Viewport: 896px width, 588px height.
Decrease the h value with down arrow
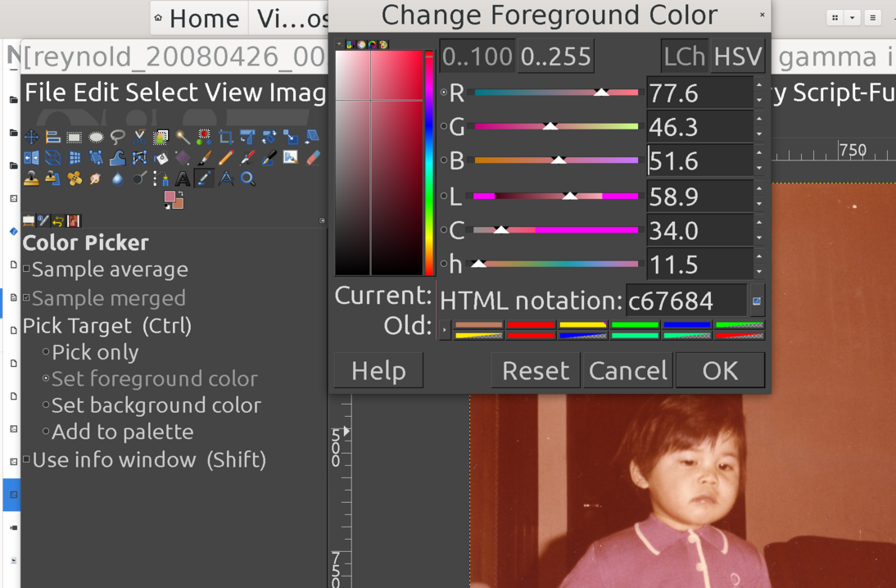click(x=759, y=272)
